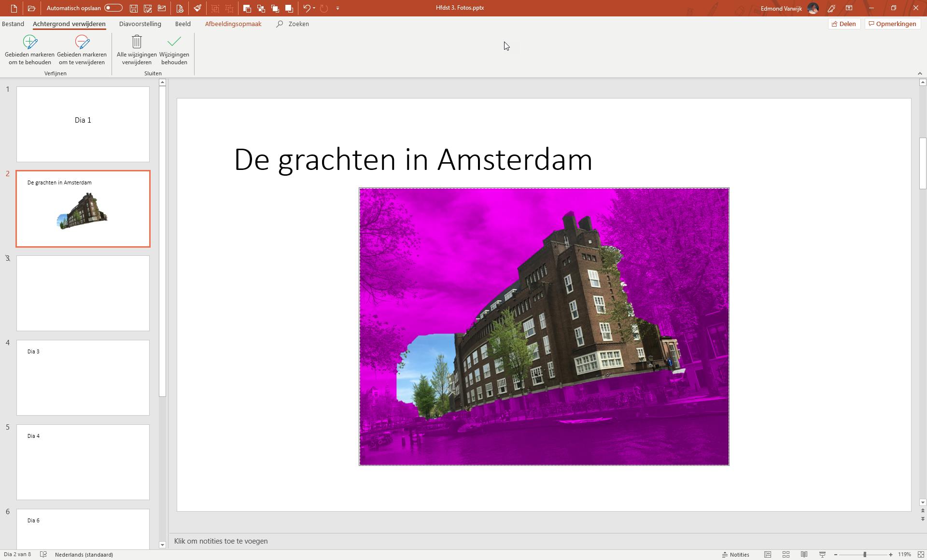
Task: Toggle 'Automatisch opslaan' switch
Action: 113,8
